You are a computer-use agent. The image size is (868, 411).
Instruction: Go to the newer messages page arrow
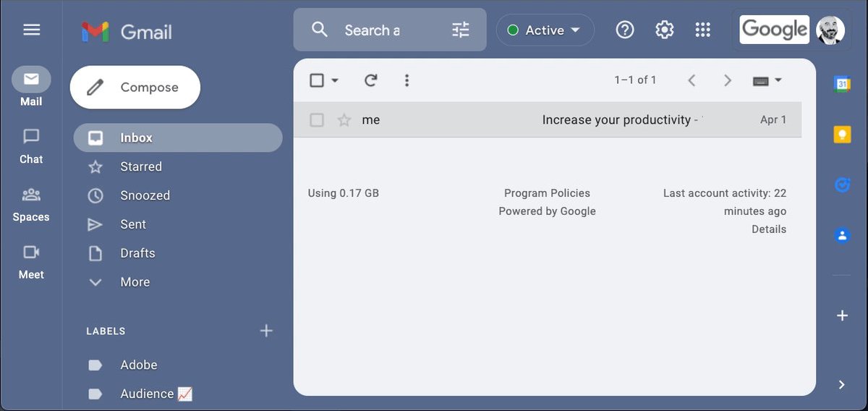tap(692, 80)
